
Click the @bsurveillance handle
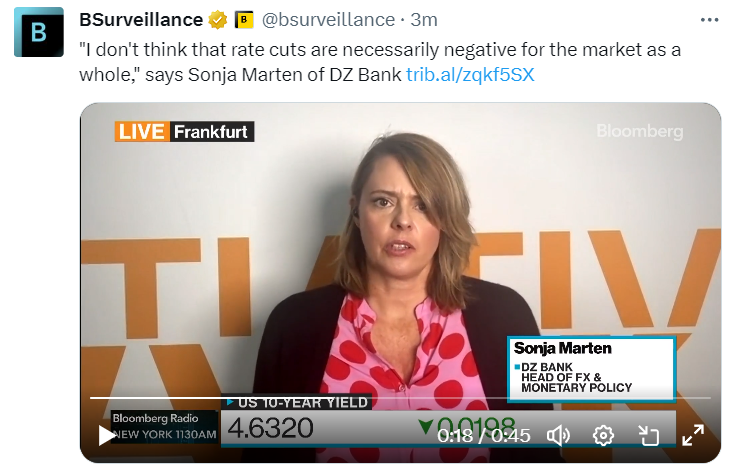coord(328,20)
